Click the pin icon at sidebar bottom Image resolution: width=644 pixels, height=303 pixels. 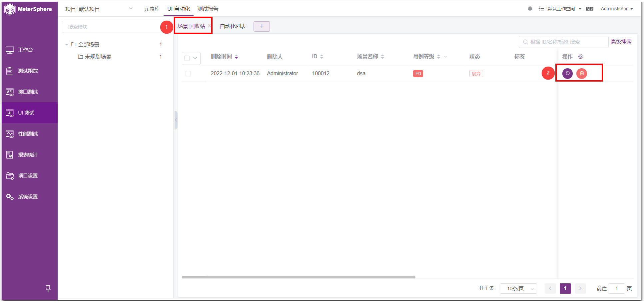(x=48, y=289)
